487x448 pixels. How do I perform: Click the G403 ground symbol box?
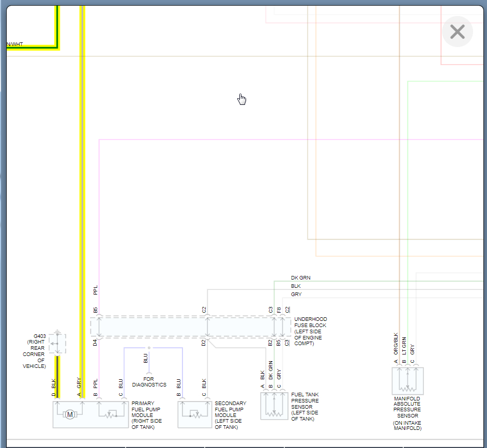coord(57,344)
